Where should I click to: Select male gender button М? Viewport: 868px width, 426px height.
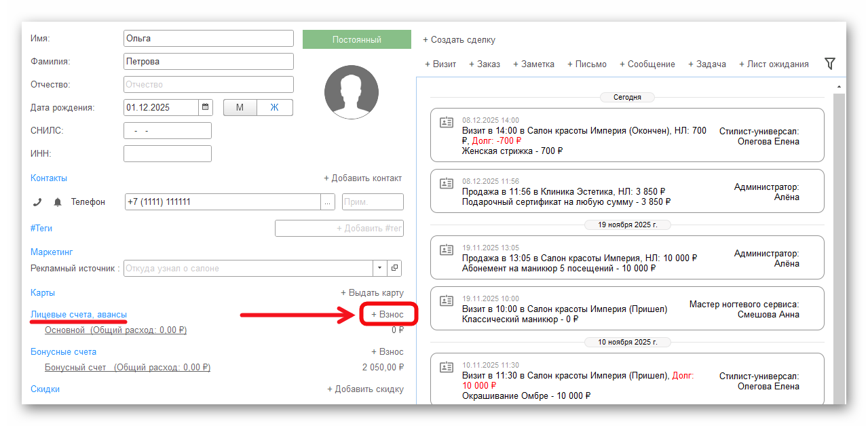(240, 107)
